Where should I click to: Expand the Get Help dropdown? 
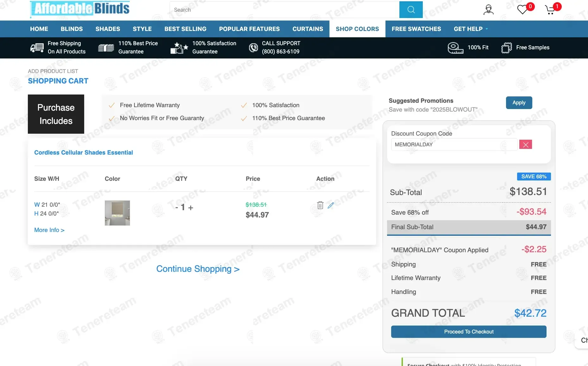pos(471,29)
